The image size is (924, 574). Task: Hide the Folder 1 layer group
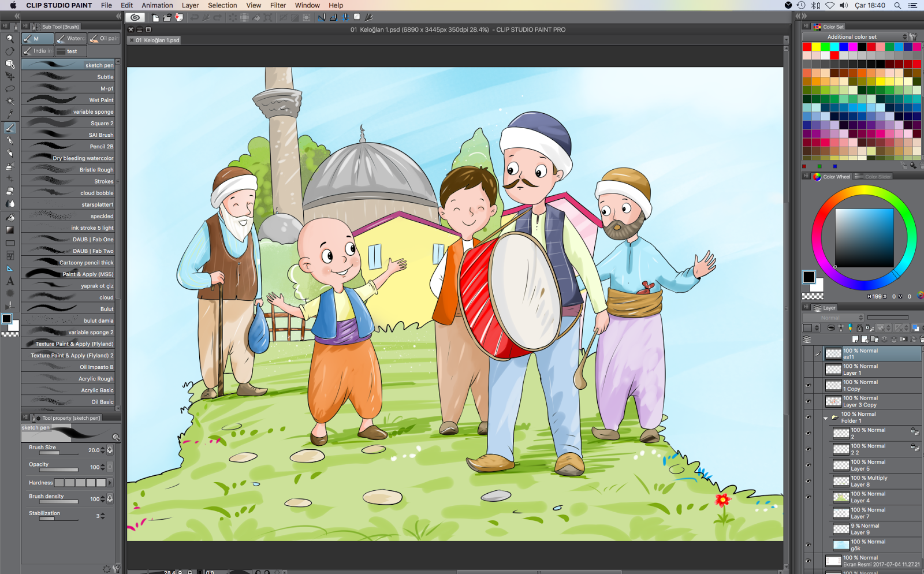click(x=808, y=417)
